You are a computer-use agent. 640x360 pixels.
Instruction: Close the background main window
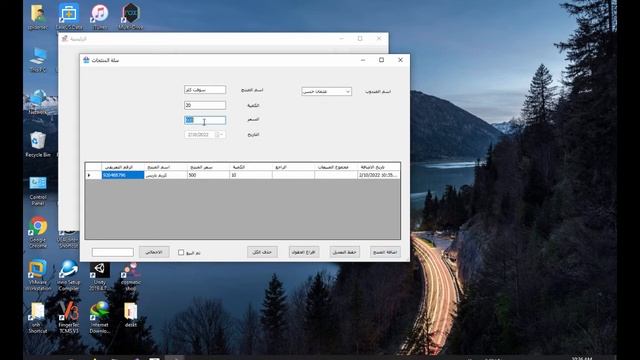point(379,38)
